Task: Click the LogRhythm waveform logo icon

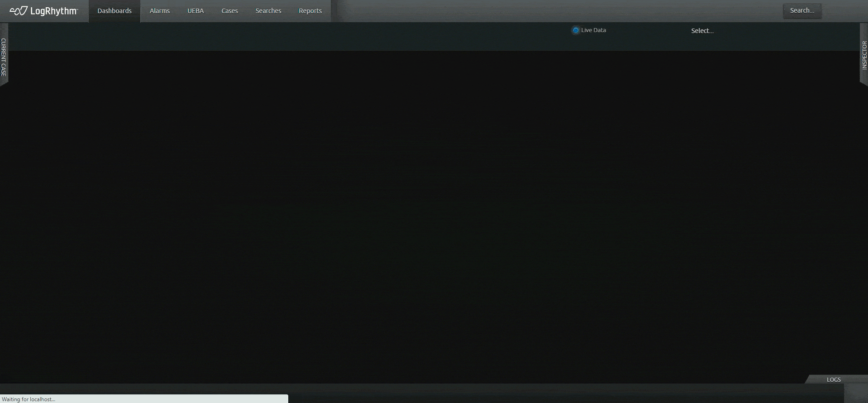Action: point(19,11)
